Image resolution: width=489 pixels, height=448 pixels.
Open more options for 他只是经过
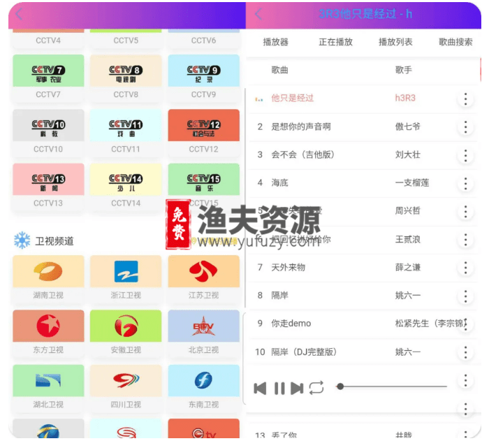pos(466,99)
